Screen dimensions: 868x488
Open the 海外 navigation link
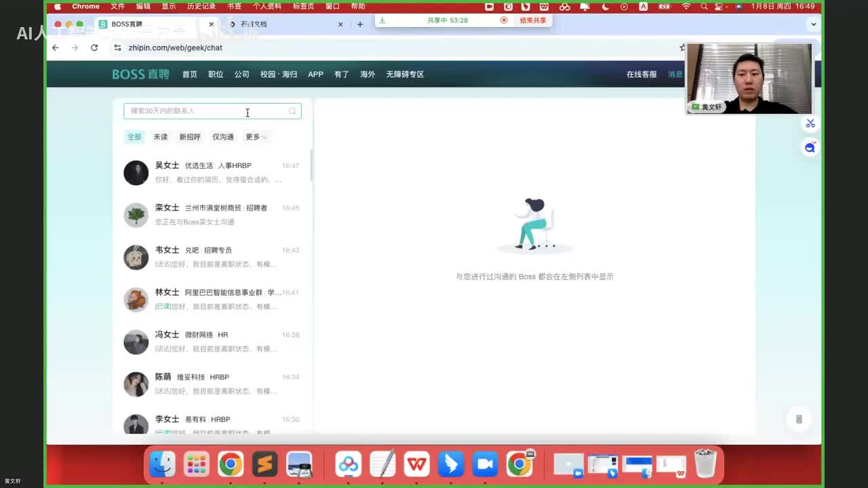[368, 75]
